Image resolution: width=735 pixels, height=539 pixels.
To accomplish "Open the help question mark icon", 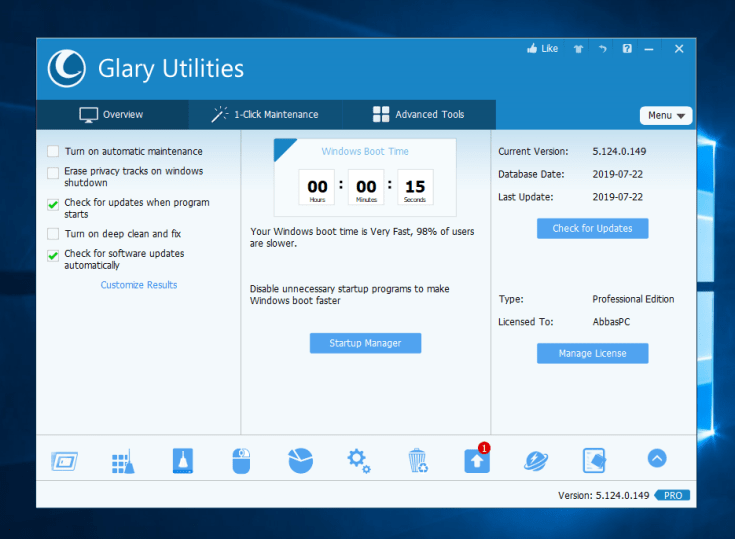I will tap(627, 48).
